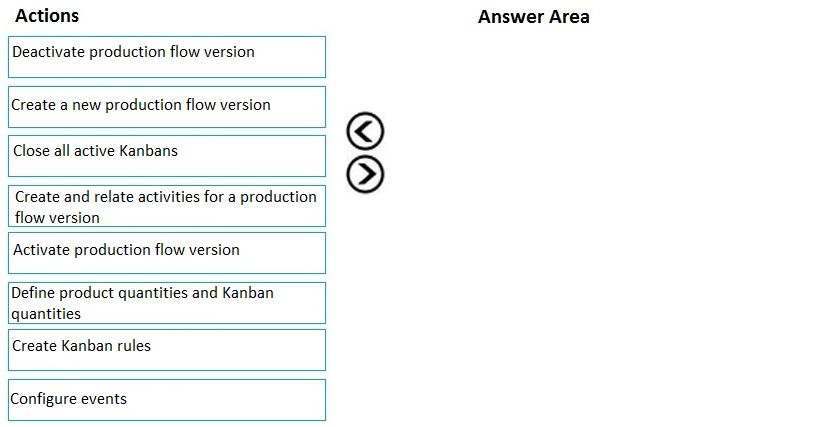The image size is (825, 427).
Task: Choose the 'Close all active Kanbans' box
Action: pos(167,156)
